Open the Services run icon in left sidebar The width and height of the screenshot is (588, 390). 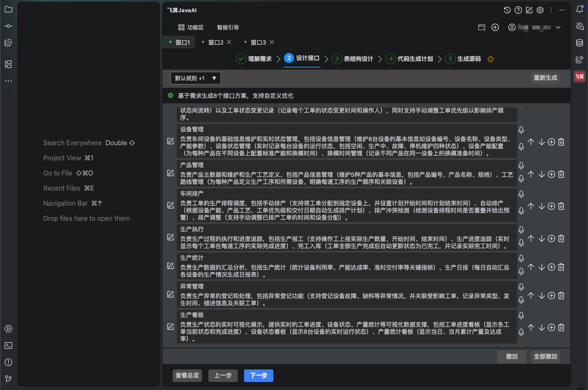point(8,329)
